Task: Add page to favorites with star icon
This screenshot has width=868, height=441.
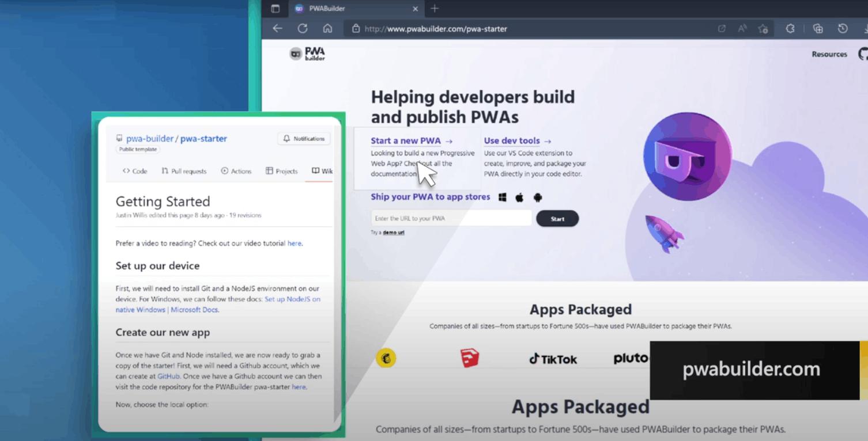Action: pyautogui.click(x=763, y=28)
